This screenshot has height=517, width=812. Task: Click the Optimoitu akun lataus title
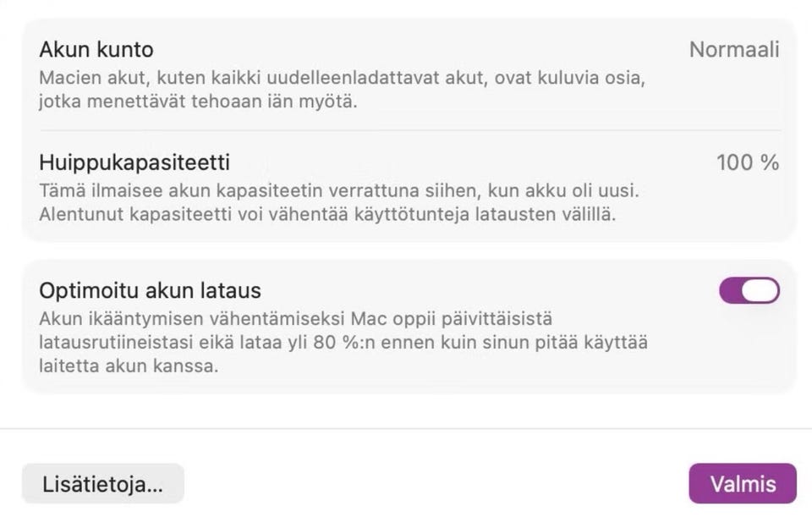tap(150, 291)
